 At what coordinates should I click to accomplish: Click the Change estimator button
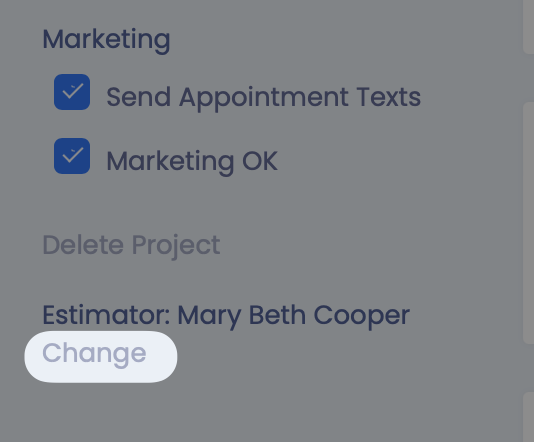pyautogui.click(x=101, y=357)
